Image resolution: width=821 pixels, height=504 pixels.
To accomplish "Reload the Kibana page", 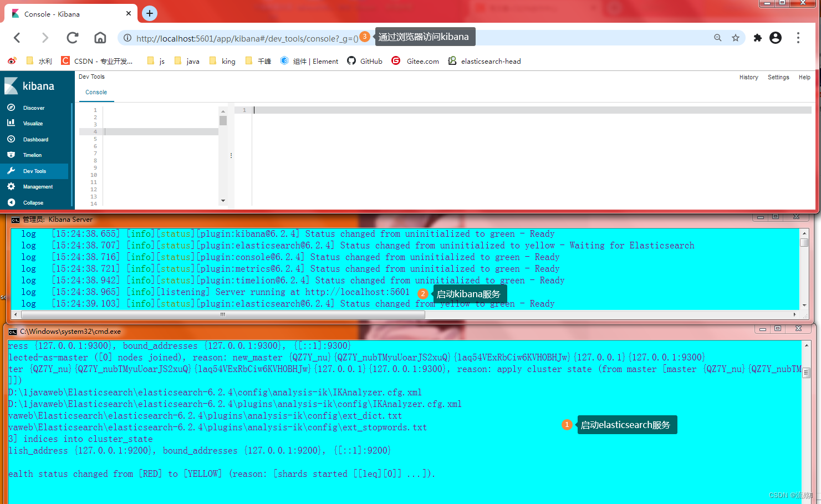I will [x=73, y=38].
